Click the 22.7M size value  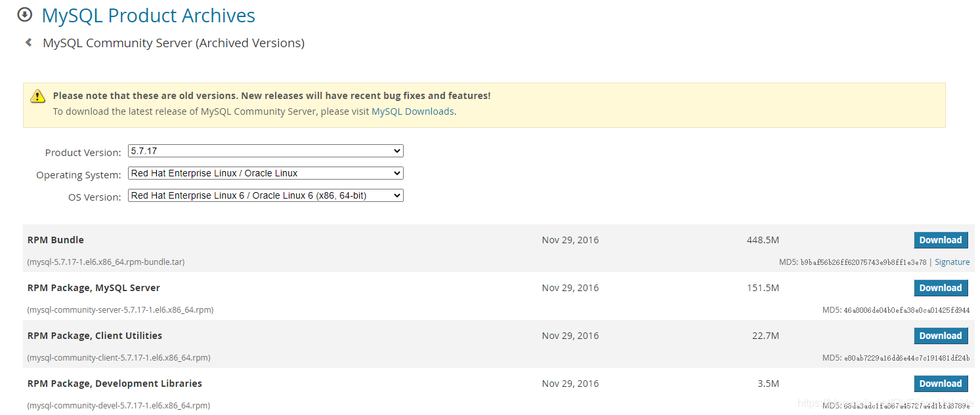coord(765,336)
